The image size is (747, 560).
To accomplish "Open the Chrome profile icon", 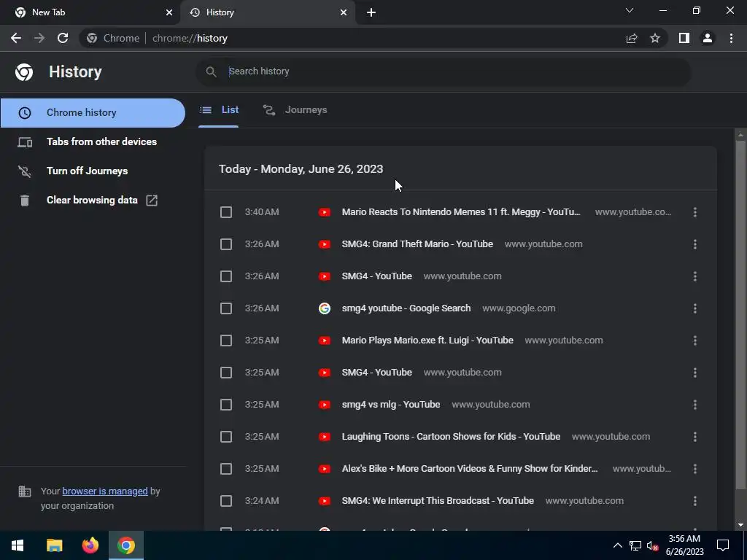I will tap(708, 38).
